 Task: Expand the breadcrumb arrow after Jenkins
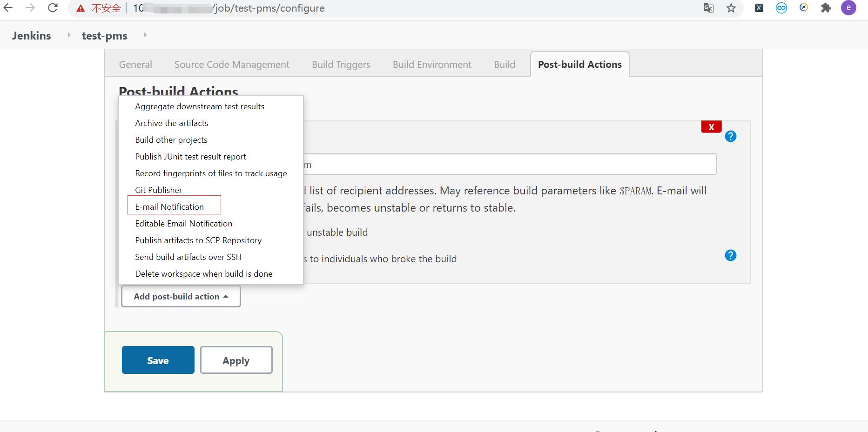[x=68, y=35]
